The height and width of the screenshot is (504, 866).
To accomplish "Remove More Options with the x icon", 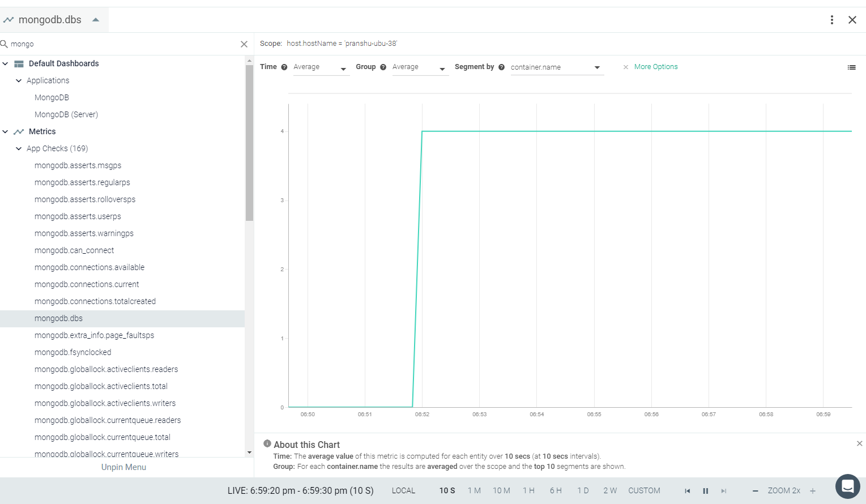I will click(x=626, y=67).
